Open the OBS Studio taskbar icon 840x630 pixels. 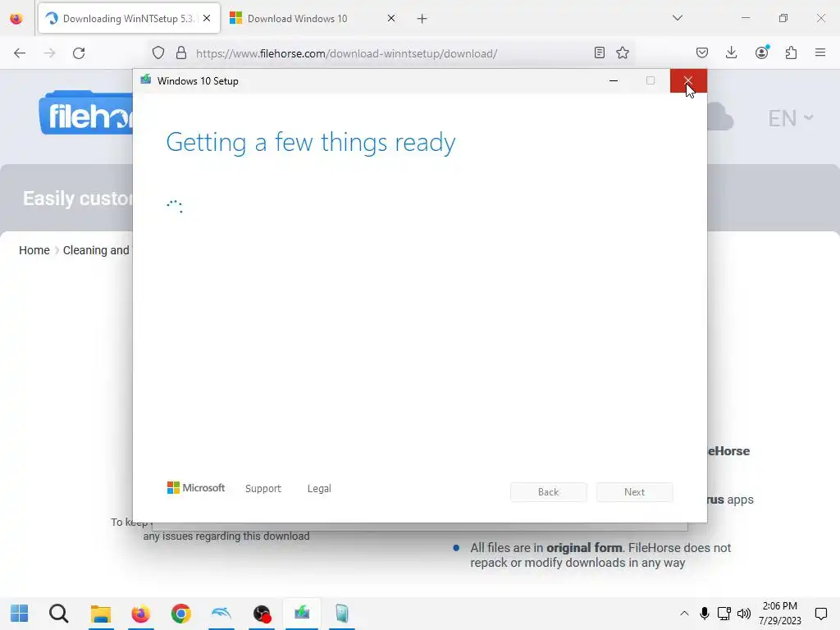[x=262, y=614]
